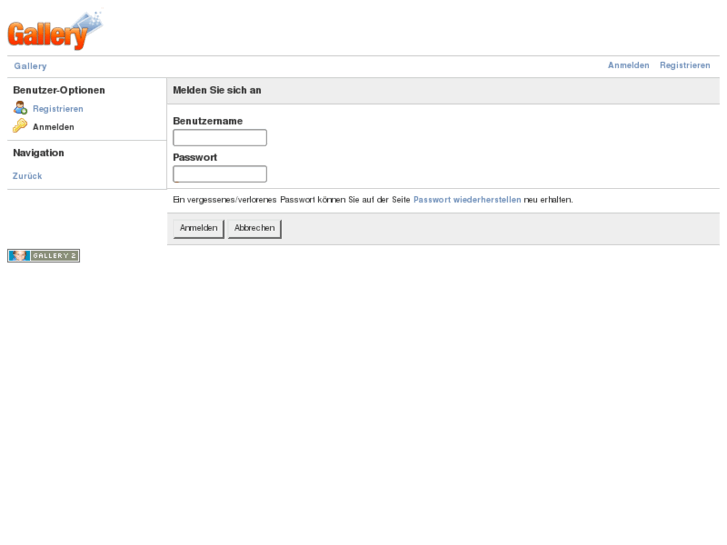Go back via the Zurück link
This screenshot has height=545, width=727.
(27, 176)
